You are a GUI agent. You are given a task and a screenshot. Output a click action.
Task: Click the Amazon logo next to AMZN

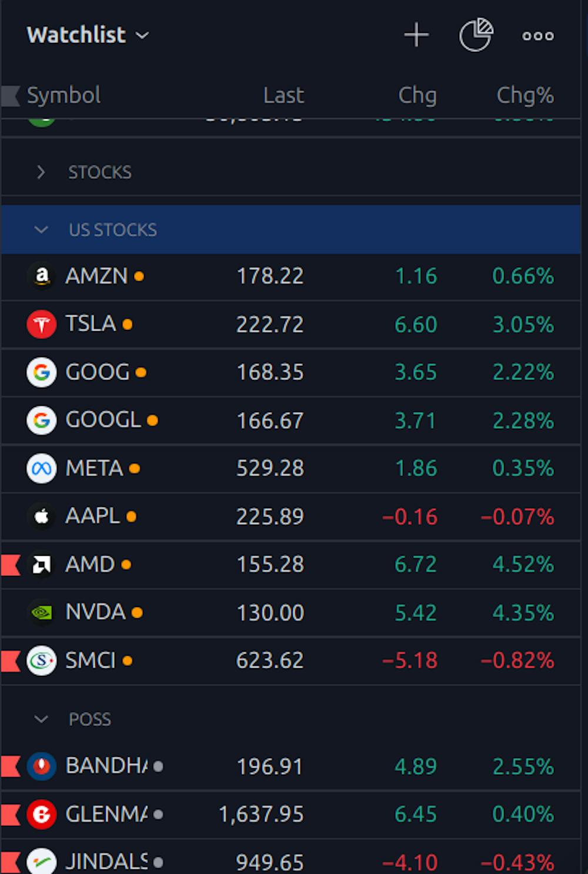click(x=41, y=276)
